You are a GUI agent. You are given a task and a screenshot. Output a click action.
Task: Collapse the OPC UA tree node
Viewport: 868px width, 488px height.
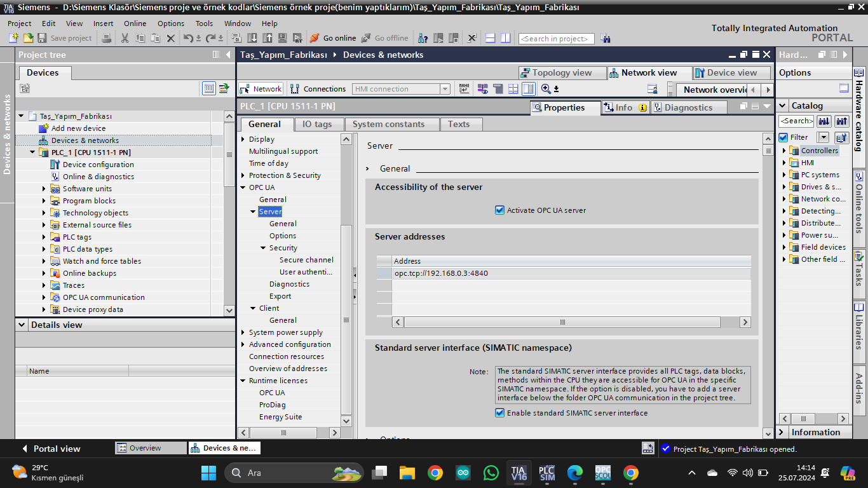243,187
